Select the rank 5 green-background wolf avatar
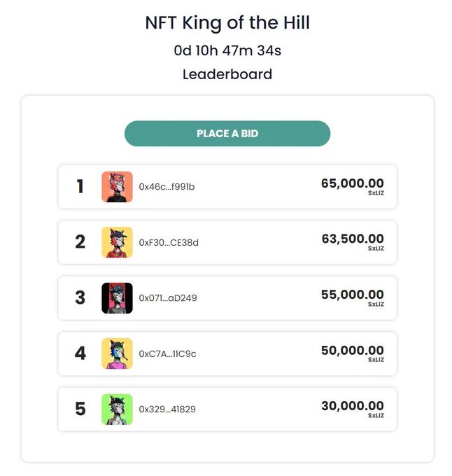 (117, 409)
